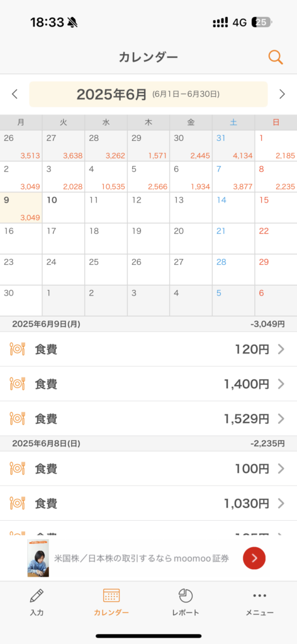The width and height of the screenshot is (297, 644).
Task: Tap the ad thumbnail image
Action: 38,558
